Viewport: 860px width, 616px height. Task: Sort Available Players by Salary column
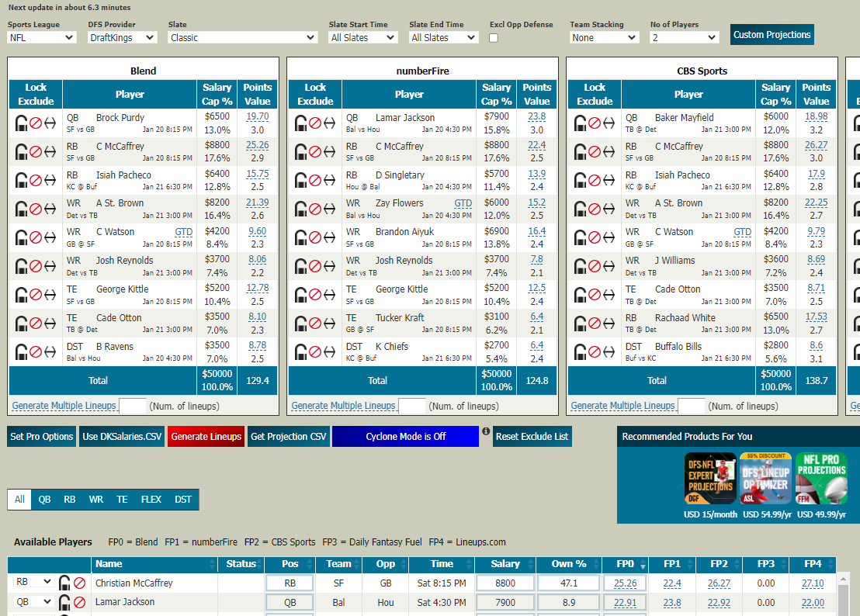pyautogui.click(x=505, y=564)
